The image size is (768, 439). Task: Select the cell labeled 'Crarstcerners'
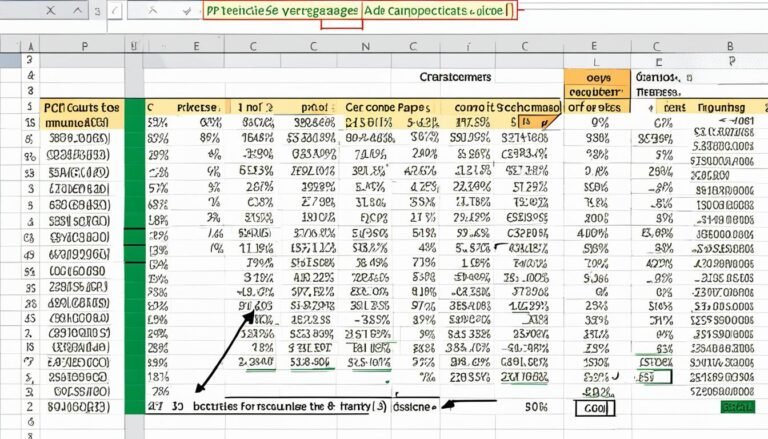(x=455, y=77)
